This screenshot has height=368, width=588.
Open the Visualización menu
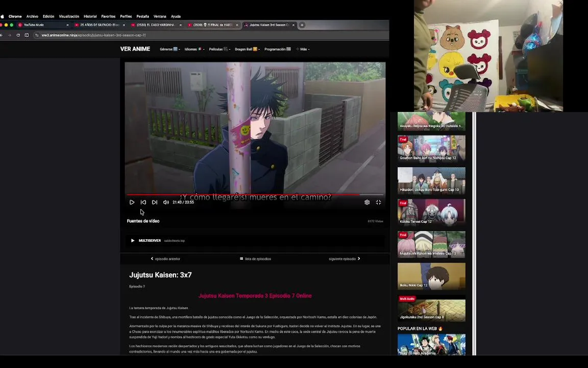tap(69, 16)
